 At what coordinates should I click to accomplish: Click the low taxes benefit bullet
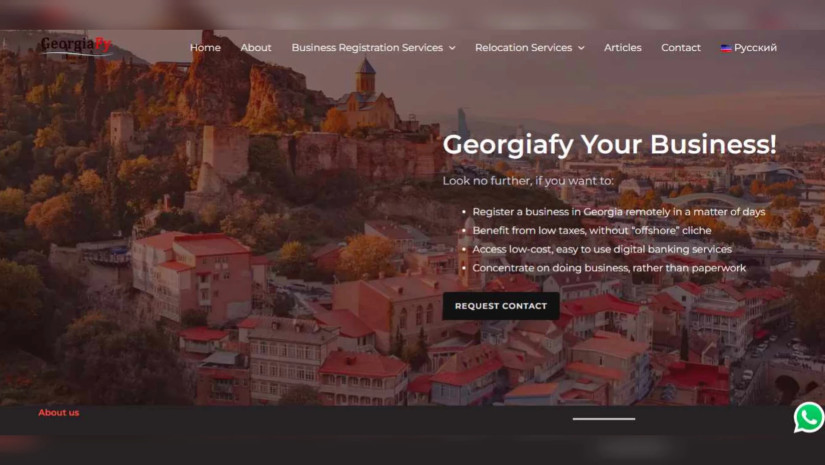pos(592,230)
